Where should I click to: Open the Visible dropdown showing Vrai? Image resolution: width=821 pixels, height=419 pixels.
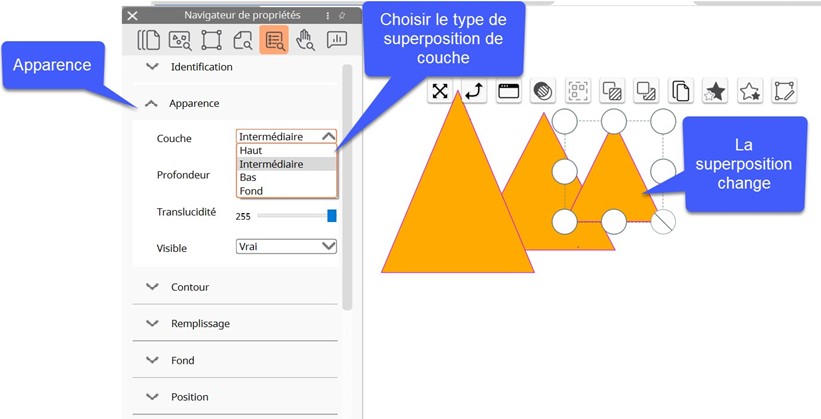click(x=286, y=246)
